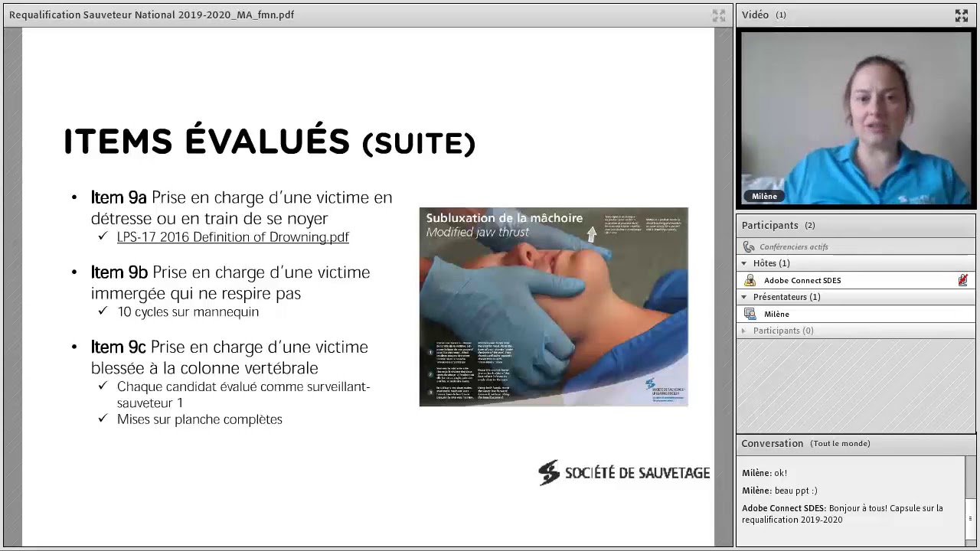Click the 'Item 9b' bullet text
980x551 pixels.
[x=230, y=282]
